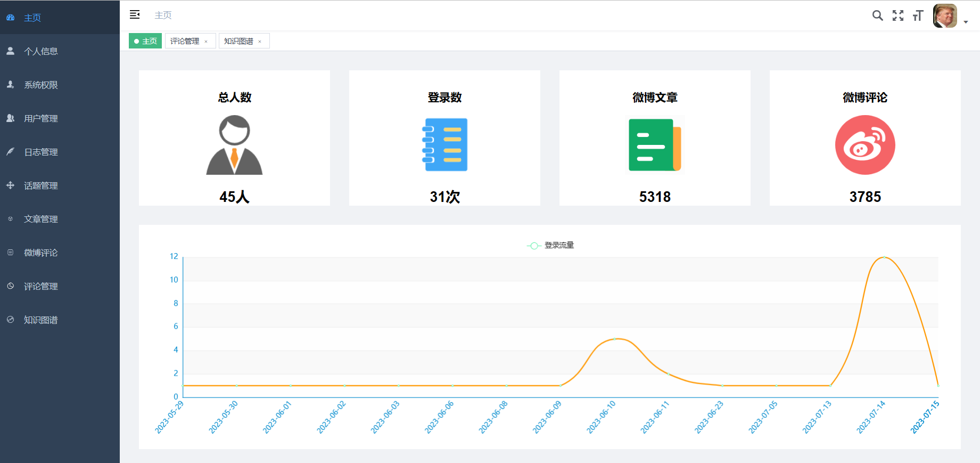The image size is (980, 463).
Task: Click the 文章管理 sidebar icon
Action: coord(10,219)
